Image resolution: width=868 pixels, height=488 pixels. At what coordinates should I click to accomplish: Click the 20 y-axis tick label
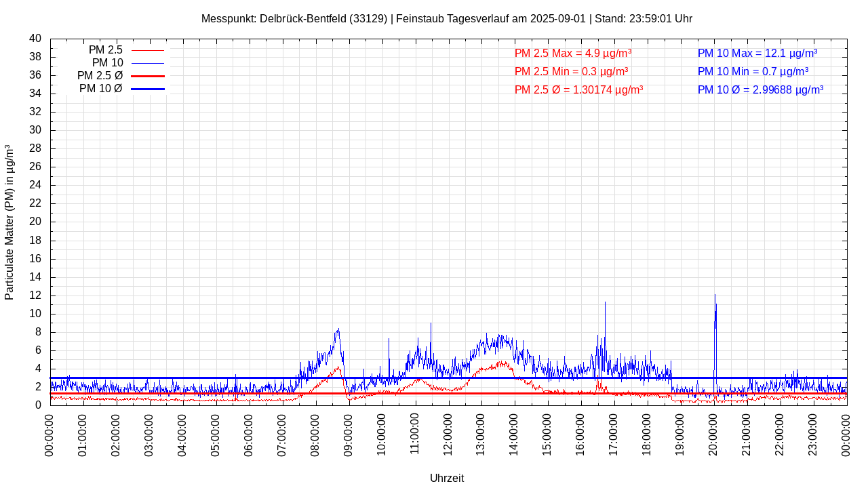tap(35, 222)
